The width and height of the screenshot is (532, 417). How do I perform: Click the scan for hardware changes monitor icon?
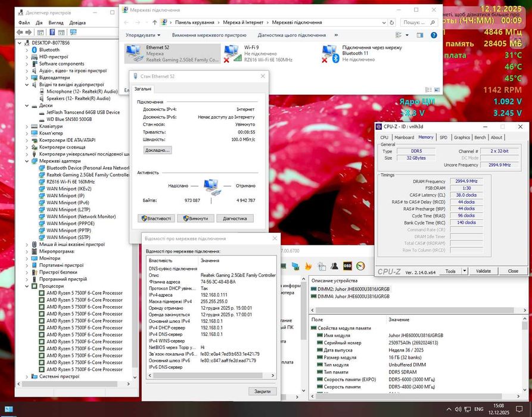pos(73,32)
